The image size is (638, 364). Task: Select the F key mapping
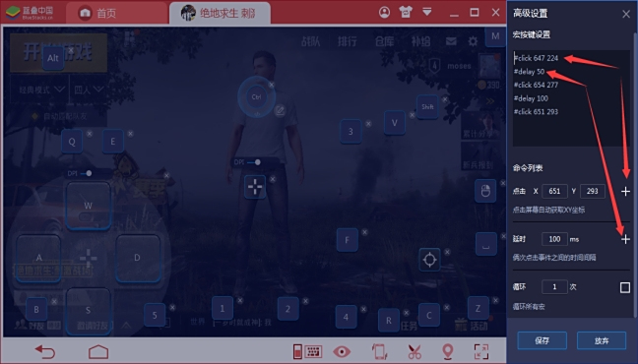348,240
